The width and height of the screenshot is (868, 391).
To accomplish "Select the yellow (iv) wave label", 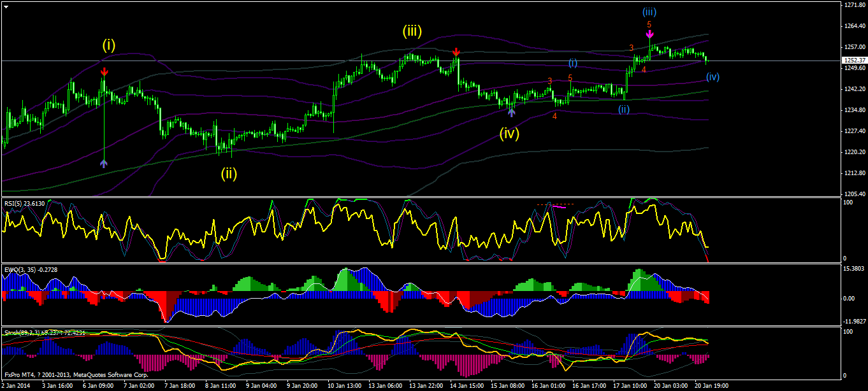I will click(509, 134).
